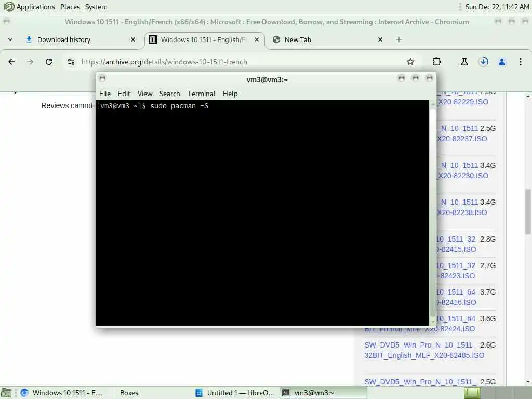Click the terminal vertical scrollbar
The image size is (532, 399).
click(433, 212)
